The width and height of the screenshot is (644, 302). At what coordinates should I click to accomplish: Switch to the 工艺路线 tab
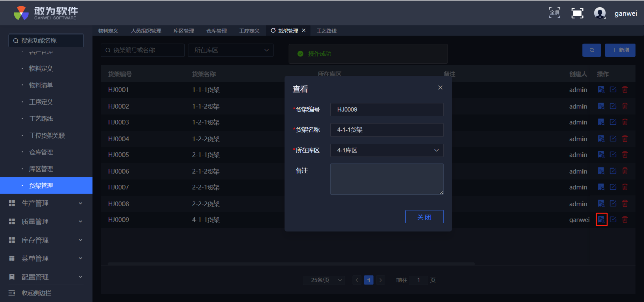tap(327, 31)
